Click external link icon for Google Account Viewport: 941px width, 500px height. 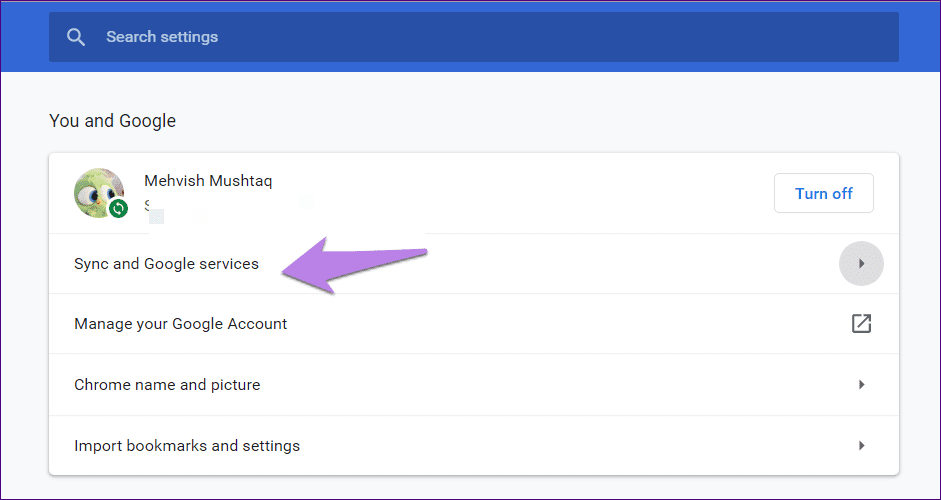coord(861,324)
